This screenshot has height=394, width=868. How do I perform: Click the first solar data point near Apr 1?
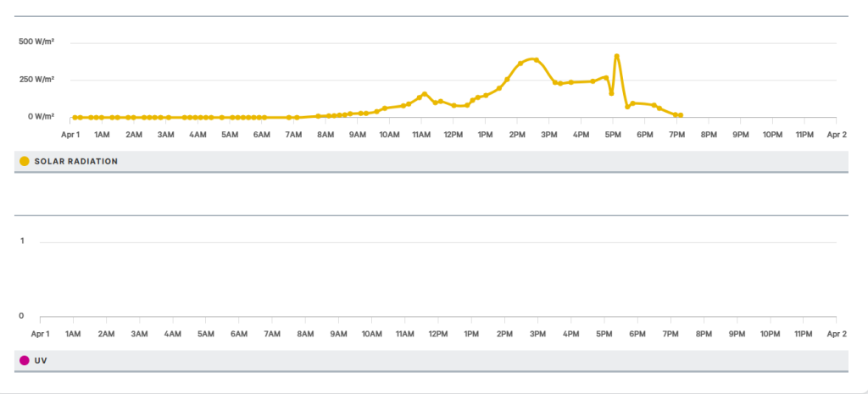(75, 117)
